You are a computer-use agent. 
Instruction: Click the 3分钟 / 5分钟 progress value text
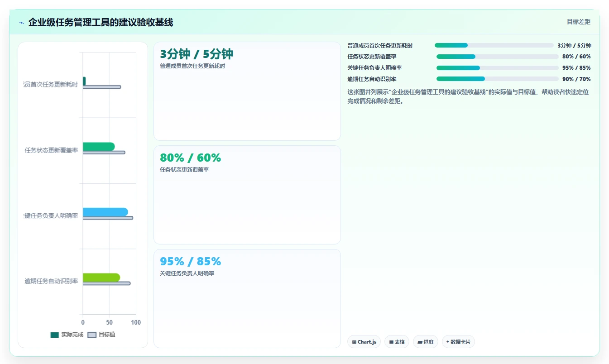(x=574, y=46)
